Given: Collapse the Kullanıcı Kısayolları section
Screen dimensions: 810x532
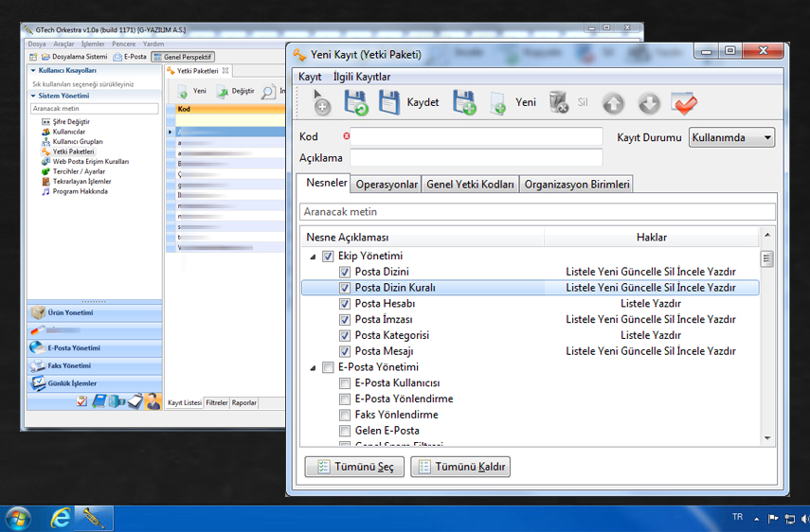Looking at the screenshot, I should (x=33, y=70).
